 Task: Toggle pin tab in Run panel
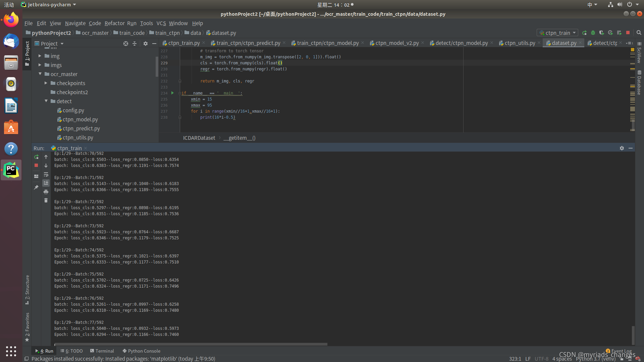(x=36, y=187)
